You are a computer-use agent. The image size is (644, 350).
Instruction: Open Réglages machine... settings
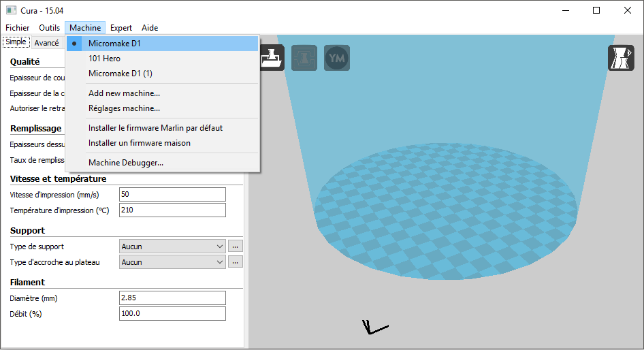pos(163,108)
